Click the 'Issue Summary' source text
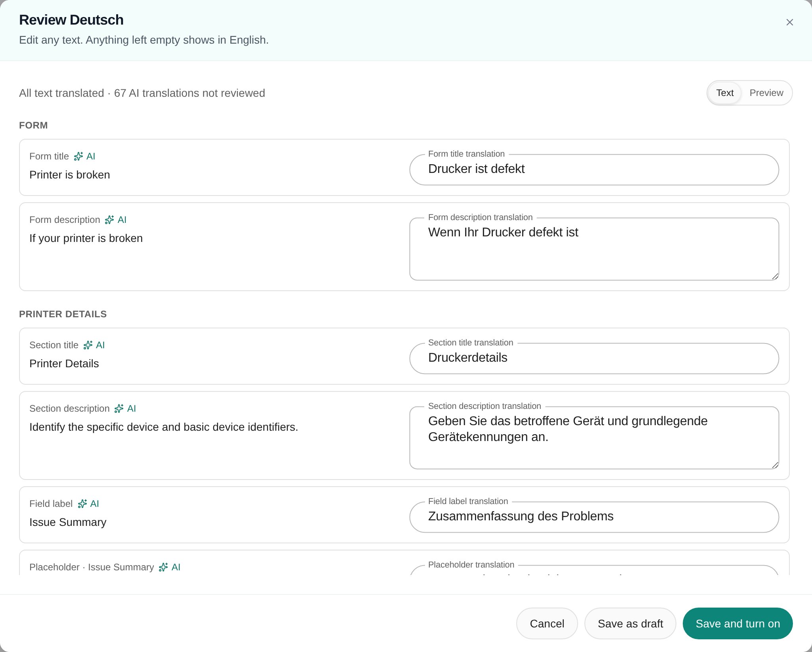 click(x=68, y=522)
